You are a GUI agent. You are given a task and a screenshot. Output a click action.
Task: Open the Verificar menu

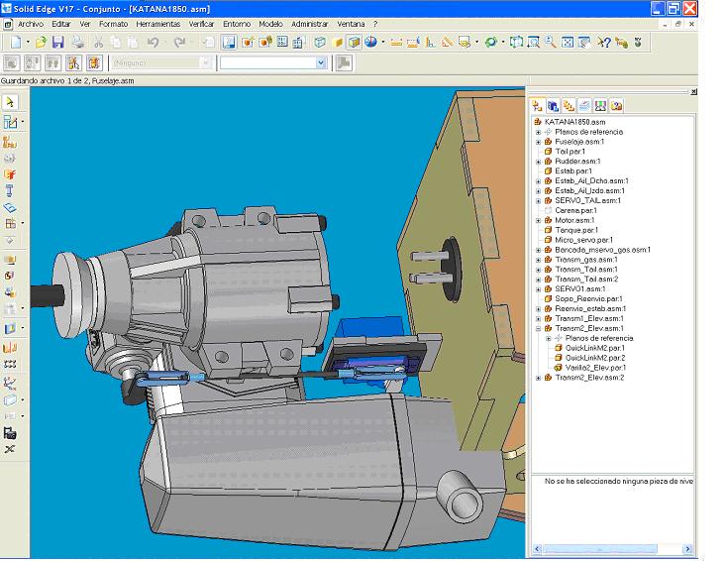tap(201, 23)
